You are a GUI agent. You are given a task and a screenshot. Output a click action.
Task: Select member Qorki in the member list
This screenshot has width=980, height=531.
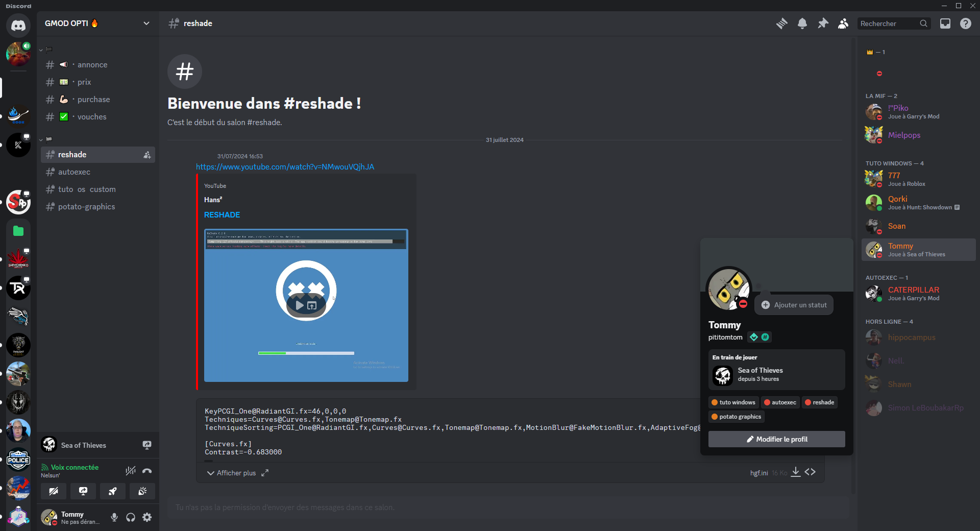point(919,203)
